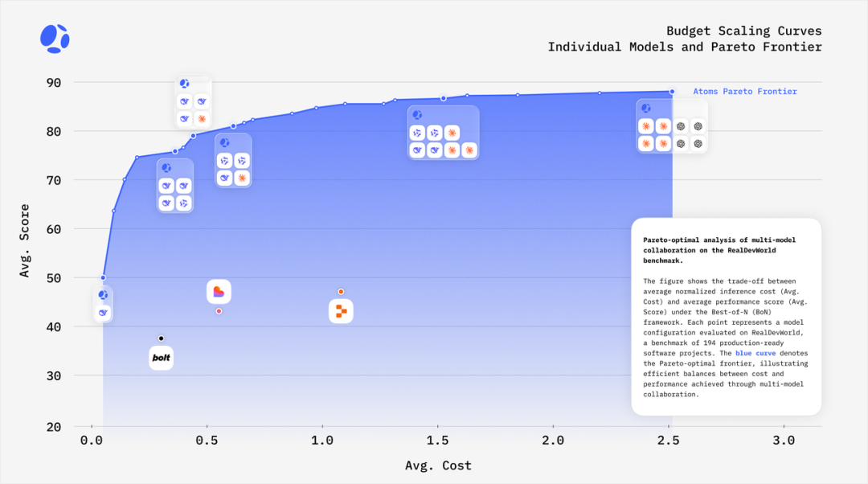Image resolution: width=868 pixels, height=484 pixels.
Task: Select the Bolt logo icon
Action: pos(161,358)
